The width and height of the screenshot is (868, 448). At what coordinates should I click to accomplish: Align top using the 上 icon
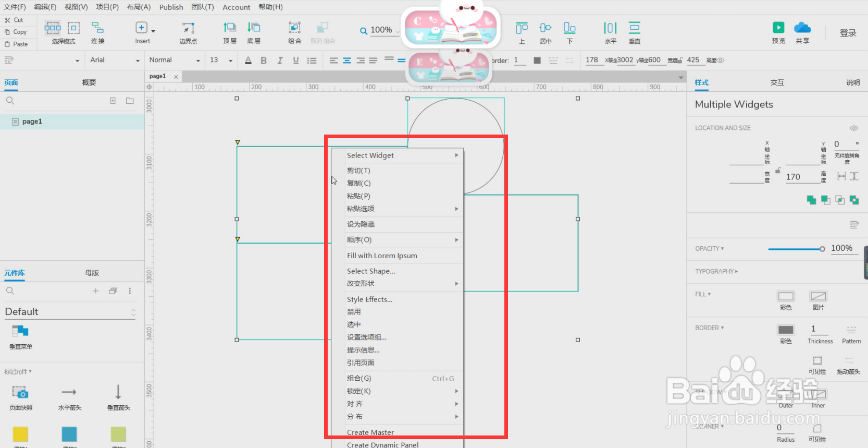point(522,28)
